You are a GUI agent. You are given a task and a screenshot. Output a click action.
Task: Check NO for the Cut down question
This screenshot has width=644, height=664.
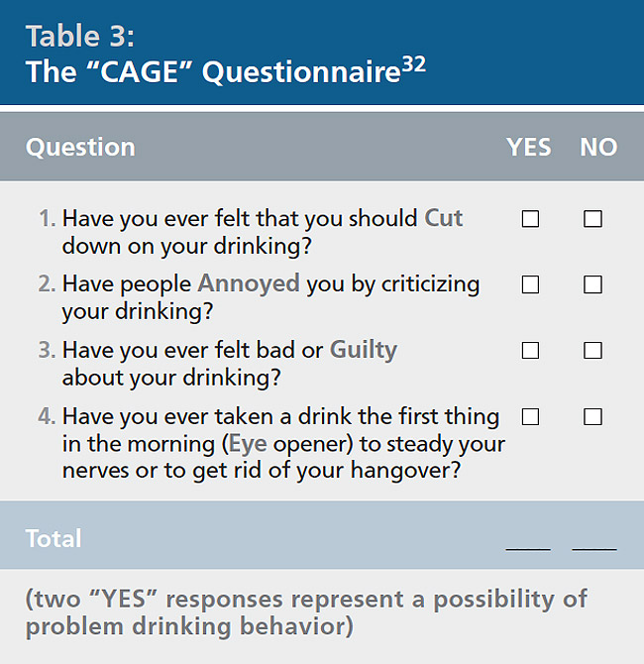pyautogui.click(x=592, y=219)
